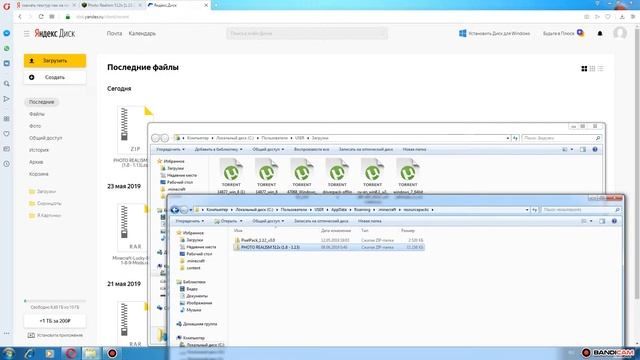This screenshot has width=640, height=360.
Task: Switch to list view in Yandex Disk
Action: (x=600, y=69)
